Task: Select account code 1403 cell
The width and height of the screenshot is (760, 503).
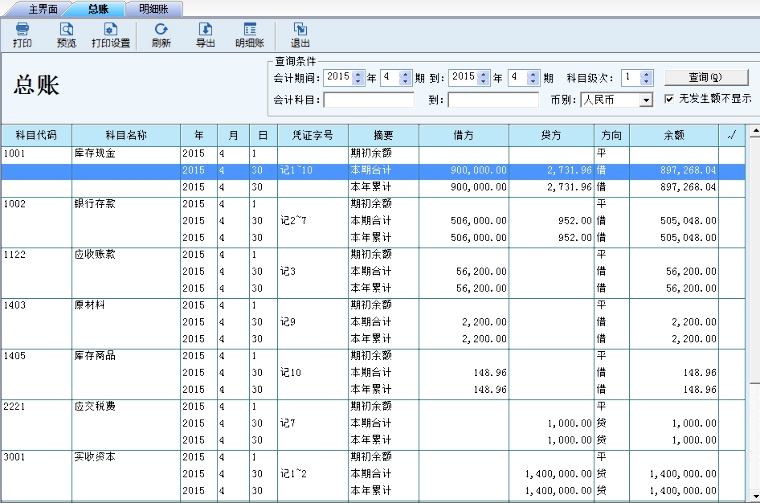Action: [36, 305]
